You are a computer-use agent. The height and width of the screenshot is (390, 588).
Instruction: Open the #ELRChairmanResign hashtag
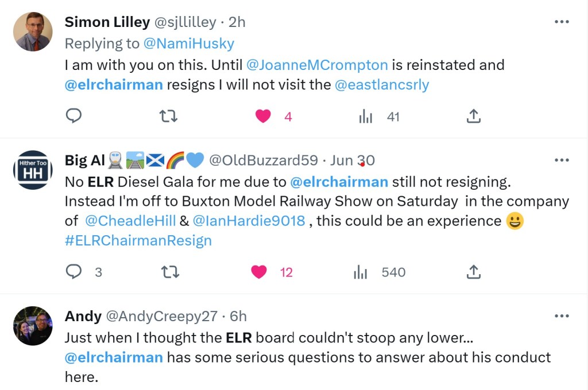[x=138, y=240]
